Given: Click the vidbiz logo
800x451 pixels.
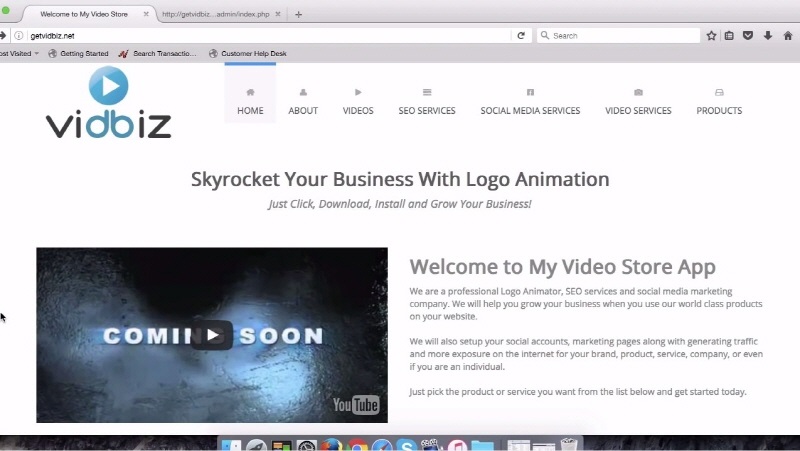Looking at the screenshot, I should tap(108, 102).
